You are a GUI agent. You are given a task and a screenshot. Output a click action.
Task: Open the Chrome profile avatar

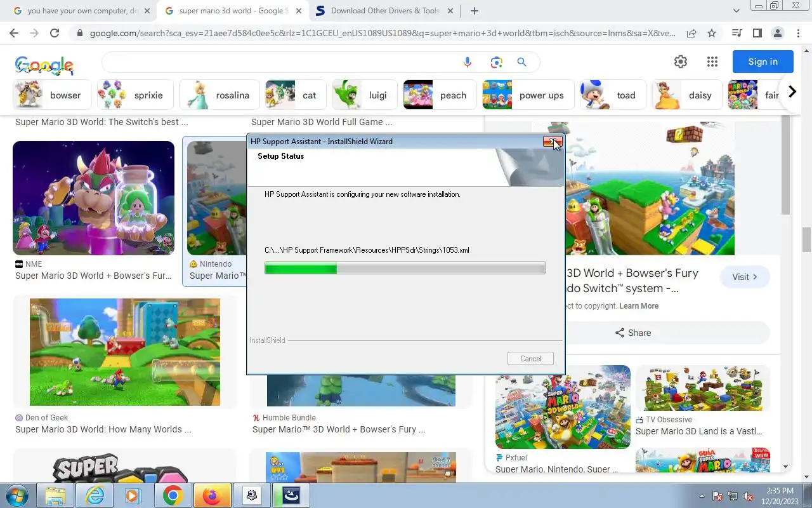pos(778,33)
